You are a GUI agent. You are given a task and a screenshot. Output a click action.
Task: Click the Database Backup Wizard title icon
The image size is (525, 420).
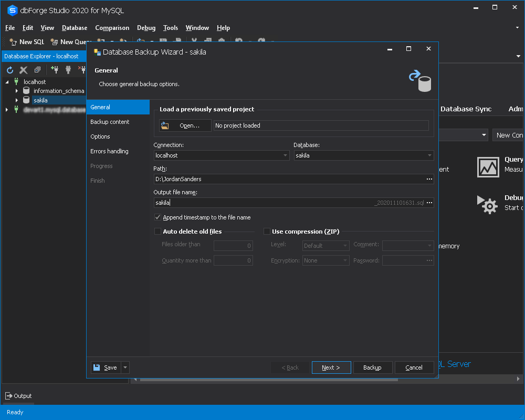click(97, 52)
